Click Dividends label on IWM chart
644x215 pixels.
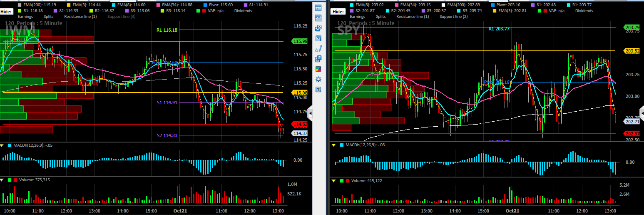[243, 10]
